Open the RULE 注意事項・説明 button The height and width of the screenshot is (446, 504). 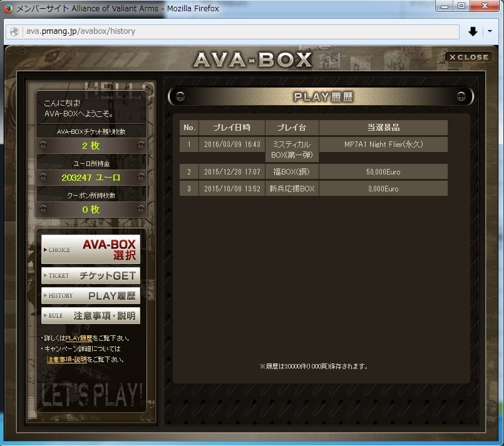tap(91, 315)
